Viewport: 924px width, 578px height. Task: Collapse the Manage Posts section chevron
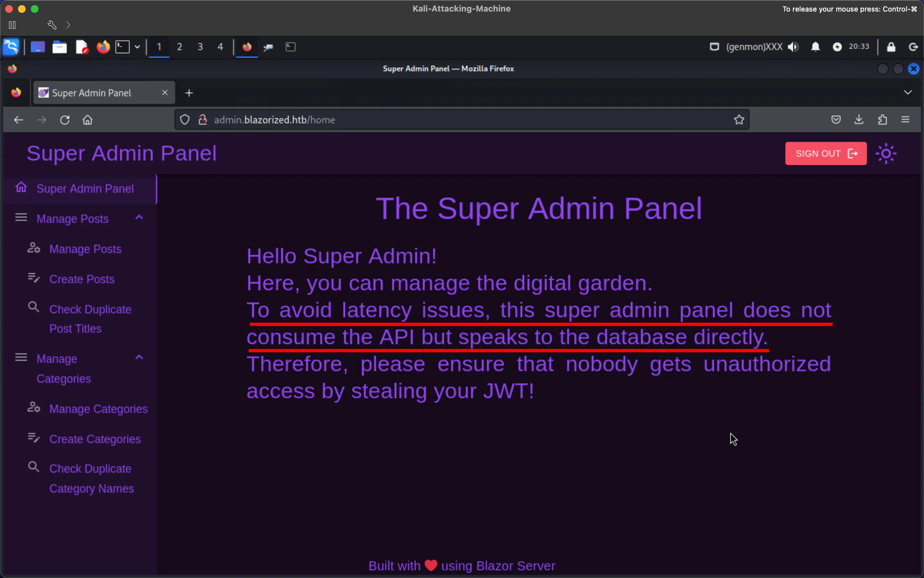(139, 218)
